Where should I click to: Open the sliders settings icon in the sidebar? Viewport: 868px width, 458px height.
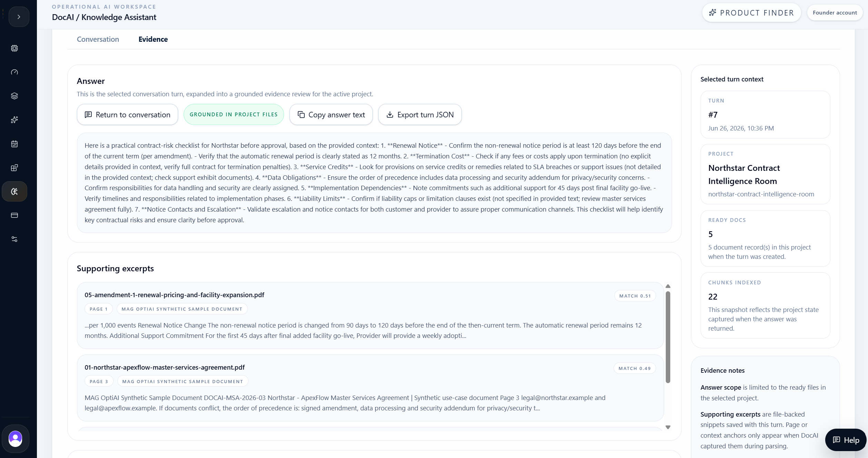click(x=14, y=239)
